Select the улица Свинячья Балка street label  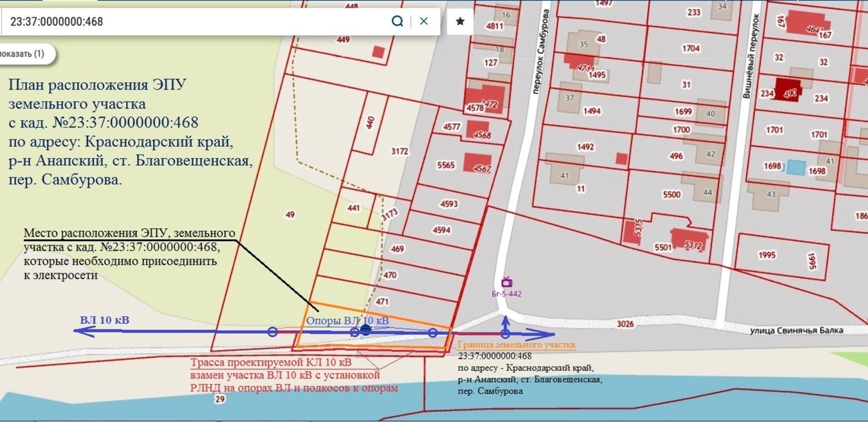click(796, 330)
